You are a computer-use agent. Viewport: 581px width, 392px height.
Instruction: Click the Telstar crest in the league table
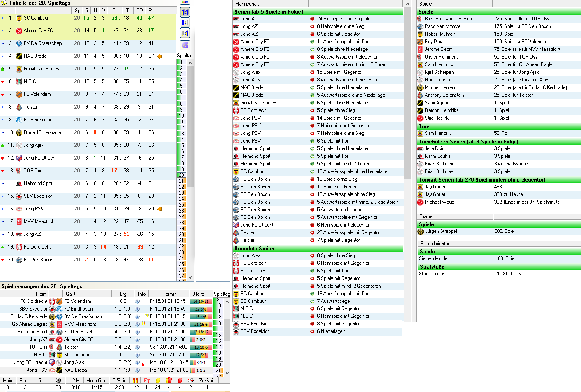point(19,107)
